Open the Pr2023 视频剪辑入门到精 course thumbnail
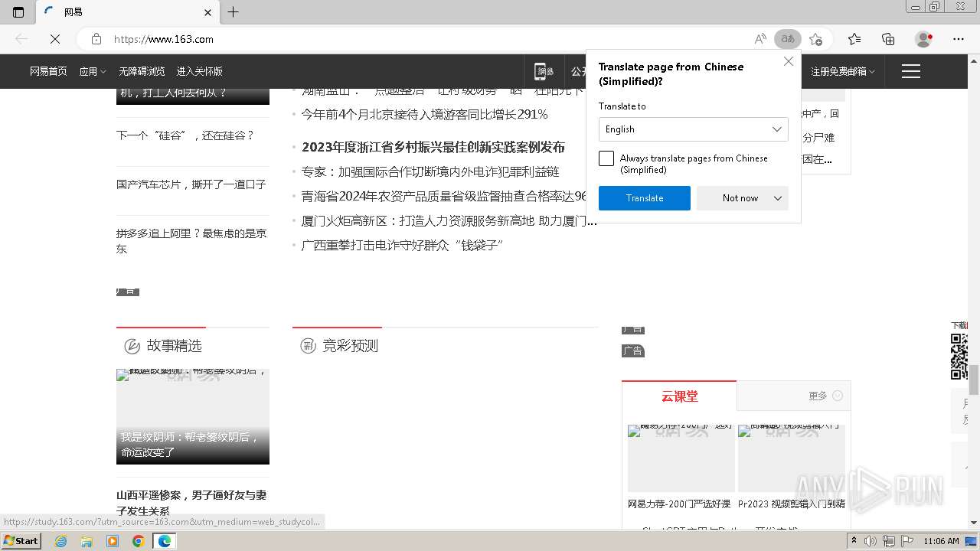The image size is (980, 551). [x=792, y=458]
